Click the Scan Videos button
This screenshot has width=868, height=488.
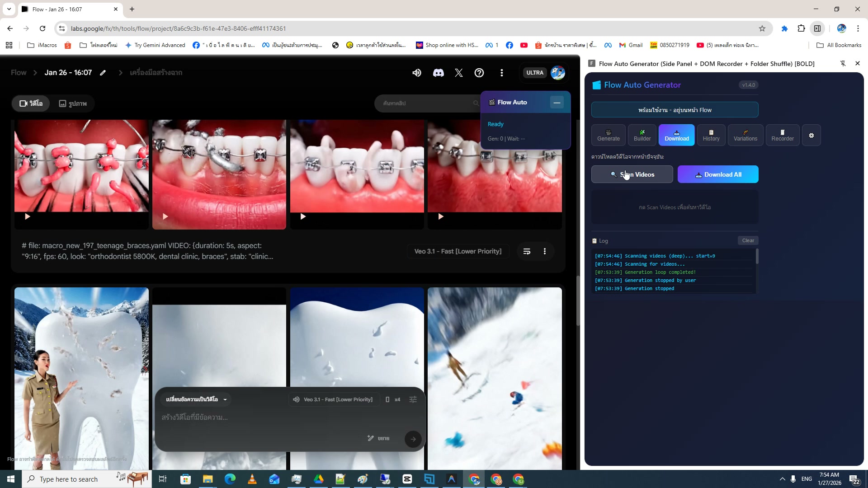pyautogui.click(x=632, y=174)
